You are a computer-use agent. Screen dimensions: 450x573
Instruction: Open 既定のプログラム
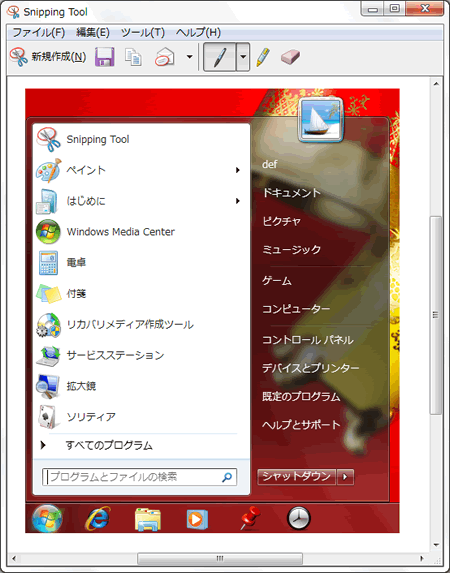pyautogui.click(x=301, y=396)
